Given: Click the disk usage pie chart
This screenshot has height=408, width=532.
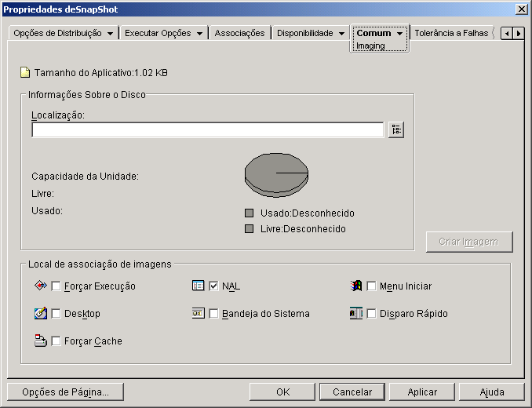Looking at the screenshot, I should pos(276,175).
